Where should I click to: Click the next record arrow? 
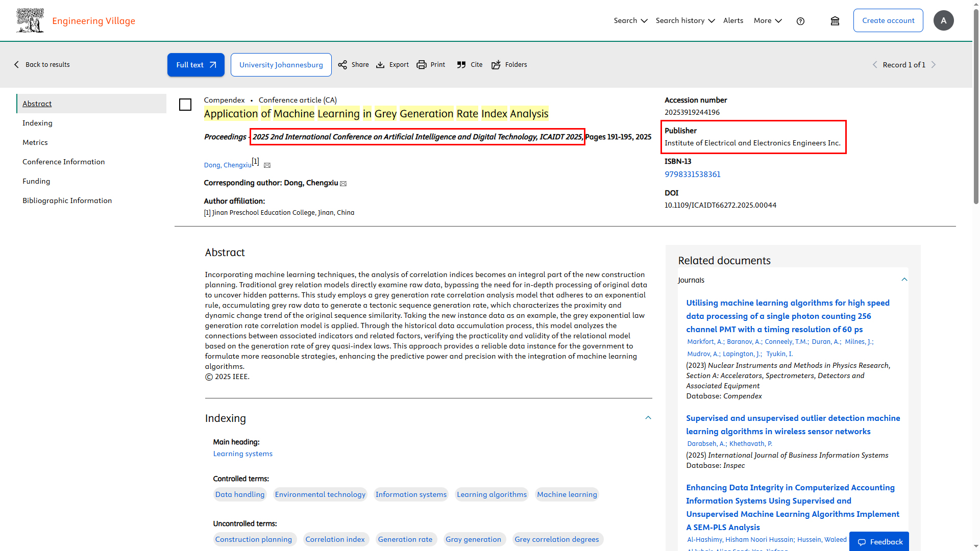click(x=934, y=65)
